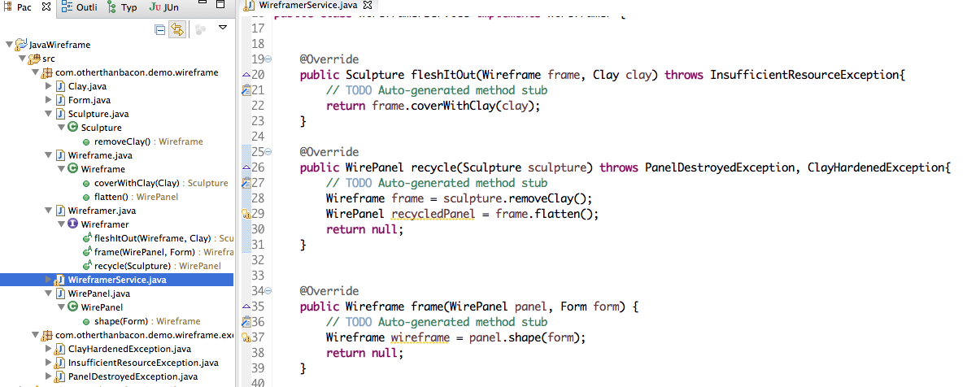Collapse the Sculpture.java node
The image size is (980, 387).
point(48,114)
